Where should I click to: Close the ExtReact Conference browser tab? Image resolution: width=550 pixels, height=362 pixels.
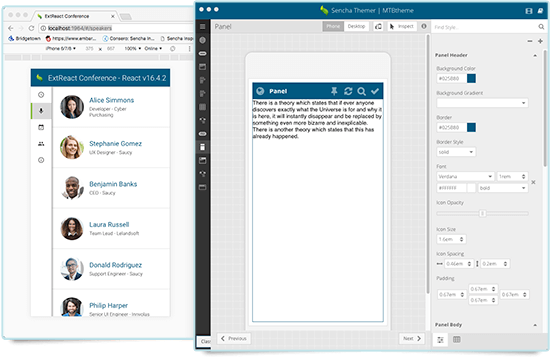(113, 16)
